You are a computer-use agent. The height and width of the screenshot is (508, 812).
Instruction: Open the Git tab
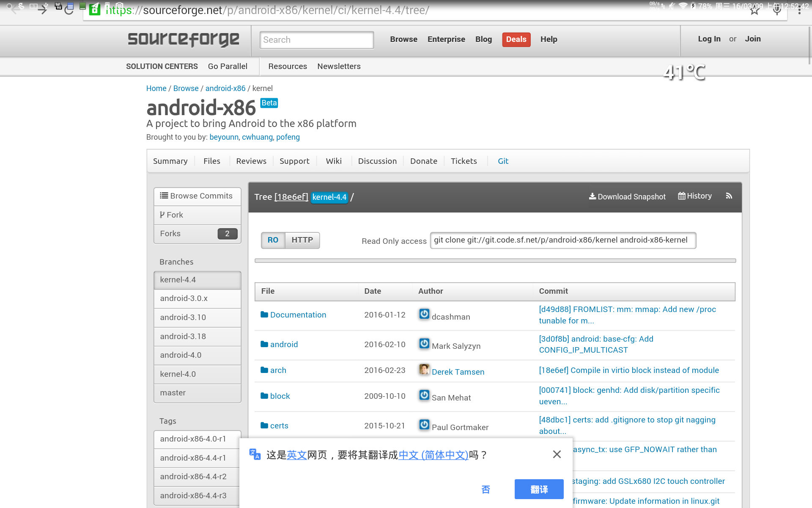pos(503,161)
